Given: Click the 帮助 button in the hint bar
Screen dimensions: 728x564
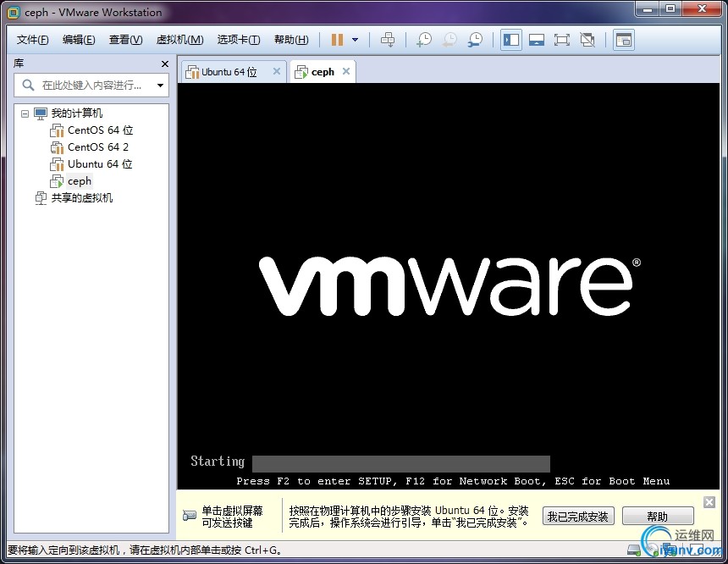Looking at the screenshot, I should (658, 516).
